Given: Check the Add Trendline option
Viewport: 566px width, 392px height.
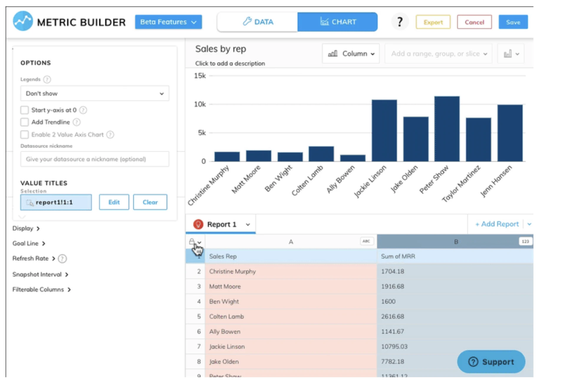Looking at the screenshot, I should coord(25,122).
